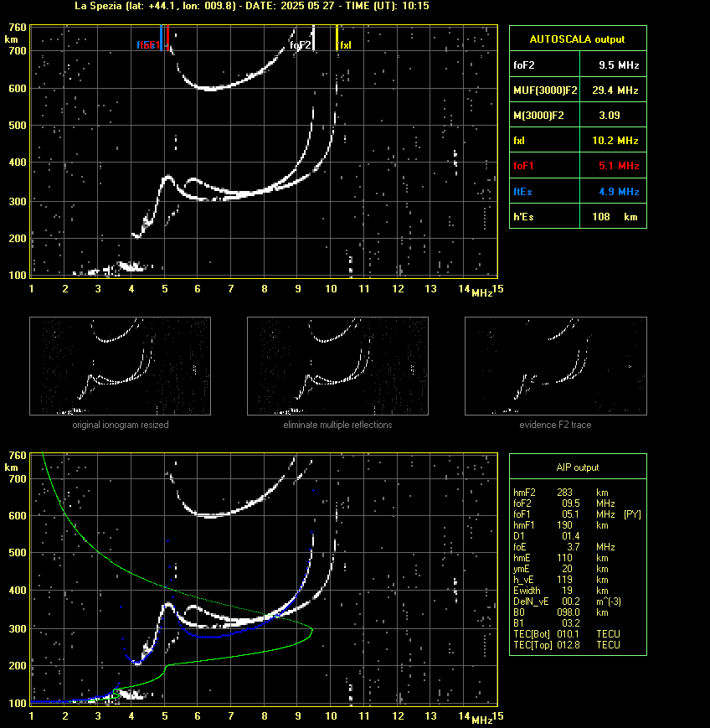Click the DelN_vE 00.2 row
This screenshot has height=728, width=710.
click(x=567, y=602)
